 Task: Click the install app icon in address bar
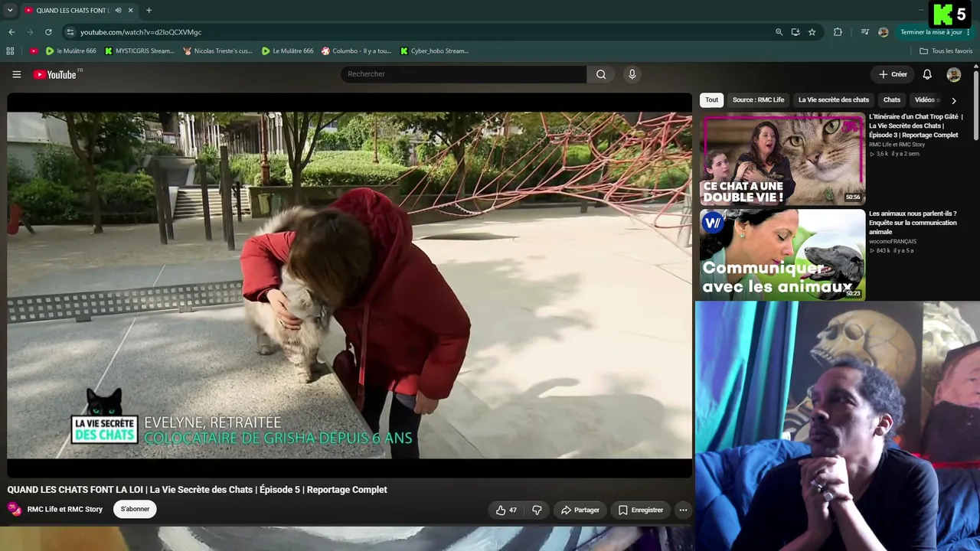tap(795, 32)
